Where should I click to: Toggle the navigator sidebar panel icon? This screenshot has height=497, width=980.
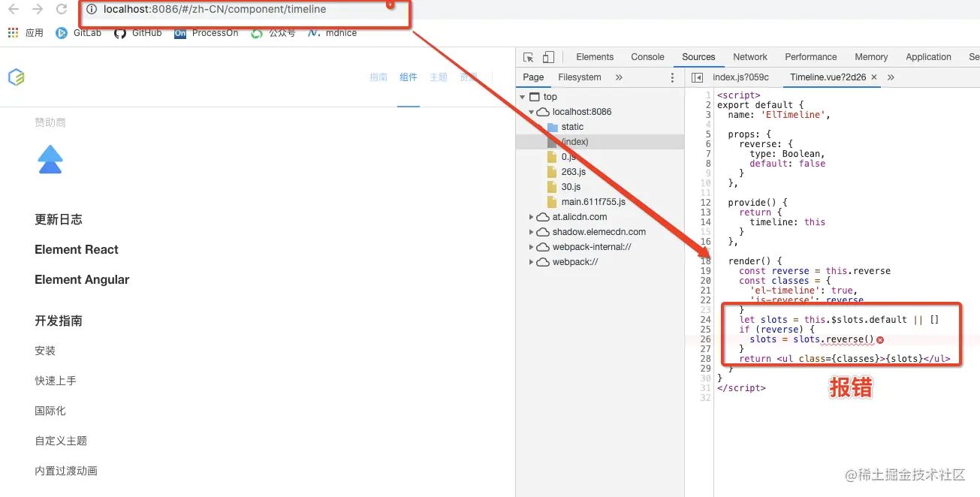pos(697,77)
